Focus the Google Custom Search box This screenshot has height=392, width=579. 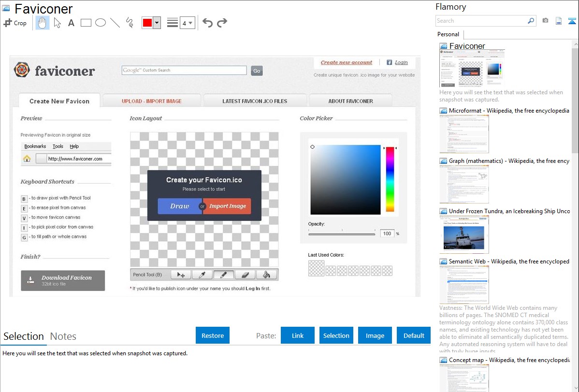coord(184,70)
